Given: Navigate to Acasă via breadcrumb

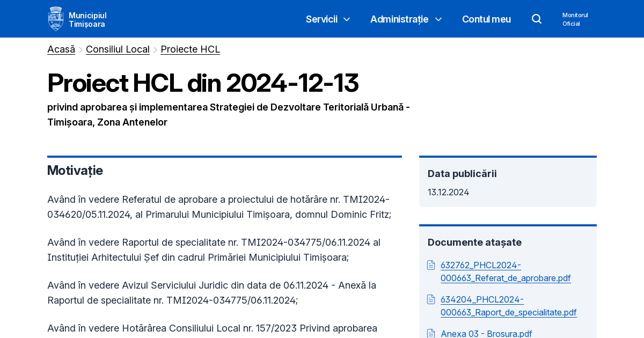Looking at the screenshot, I should [x=61, y=49].
